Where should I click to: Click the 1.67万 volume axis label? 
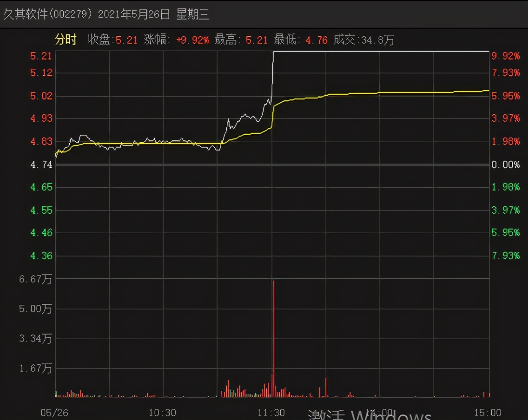coord(36,369)
